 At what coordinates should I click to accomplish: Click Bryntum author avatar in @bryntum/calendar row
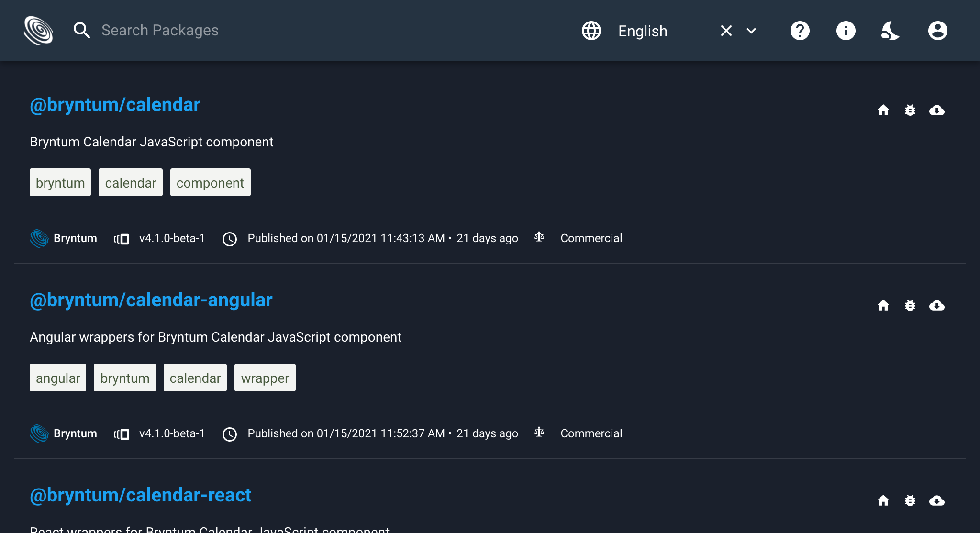pyautogui.click(x=39, y=238)
